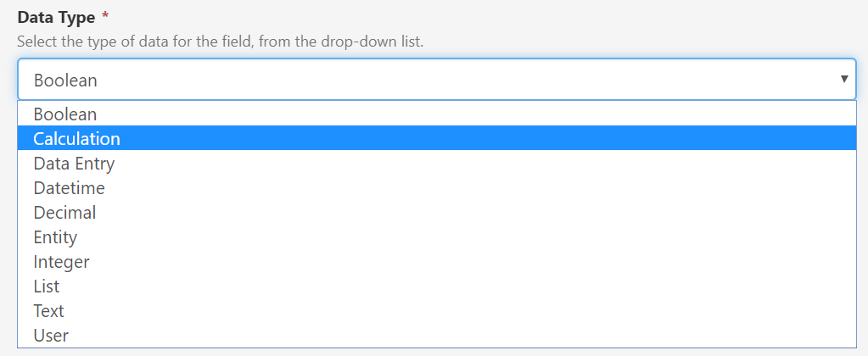The height and width of the screenshot is (356, 868).
Task: Click the help text below Data Type
Action: click(220, 41)
